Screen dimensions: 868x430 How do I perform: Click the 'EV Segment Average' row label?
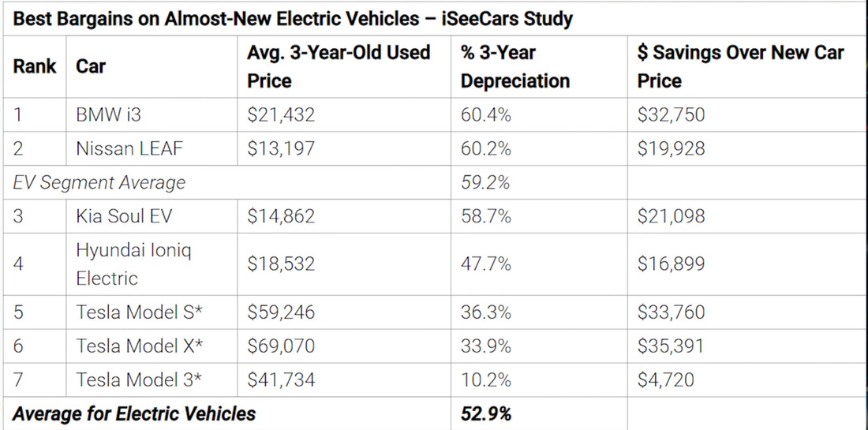[99, 182]
